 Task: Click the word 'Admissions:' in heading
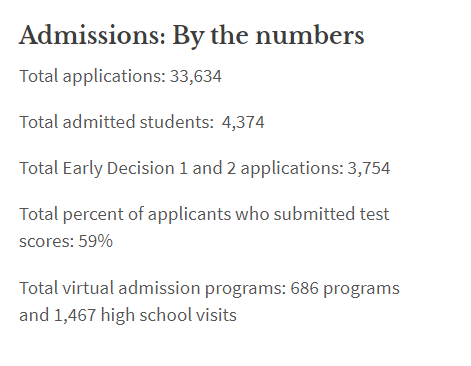[x=92, y=35]
